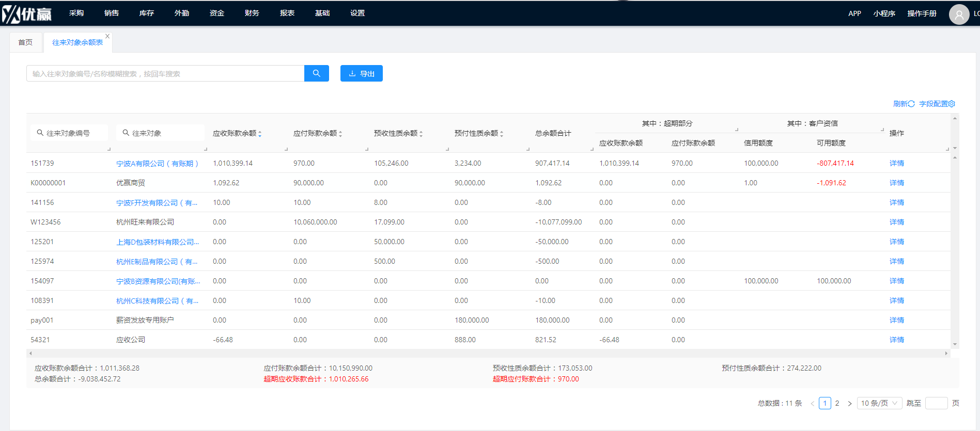
Task: Click 详情 for row 154097
Action: 897,281
